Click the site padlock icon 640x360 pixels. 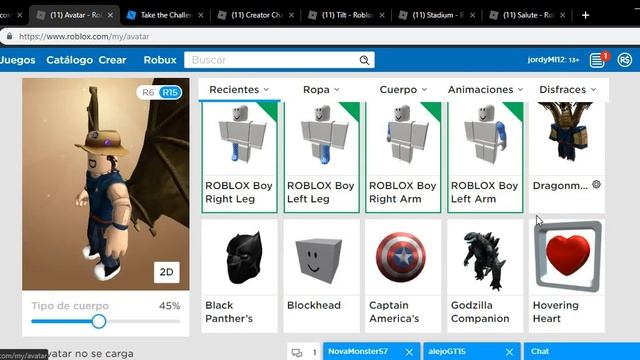pyautogui.click(x=9, y=36)
